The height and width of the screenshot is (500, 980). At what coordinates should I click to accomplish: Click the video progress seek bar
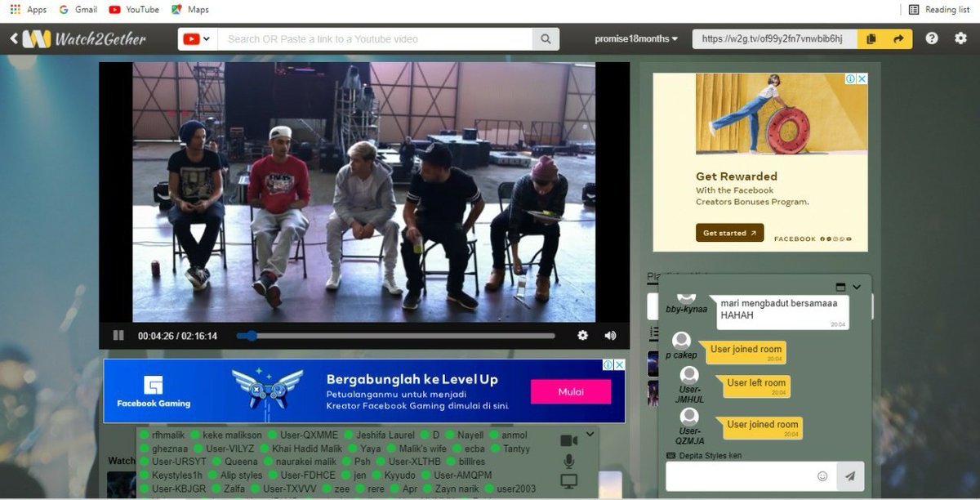click(x=396, y=336)
